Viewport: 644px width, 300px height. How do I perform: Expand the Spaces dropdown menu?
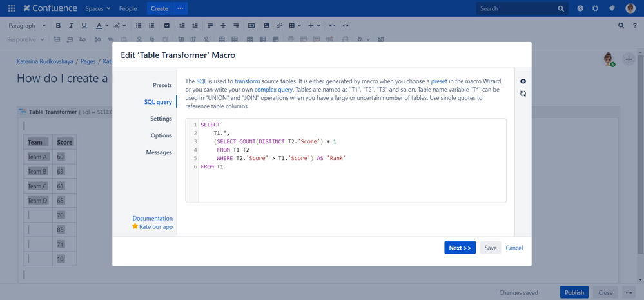click(98, 8)
